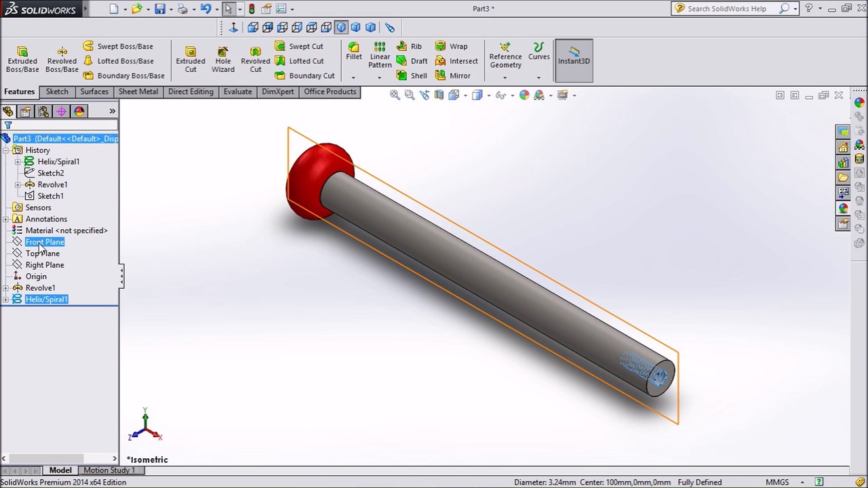Open the Curves tool
The width and height of the screenshot is (868, 488).
point(538,52)
